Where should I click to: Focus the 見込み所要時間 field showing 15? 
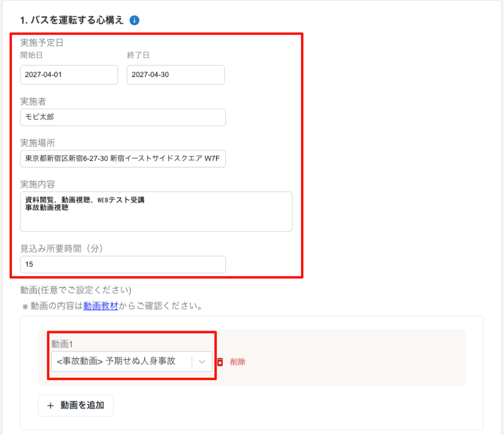click(x=123, y=265)
